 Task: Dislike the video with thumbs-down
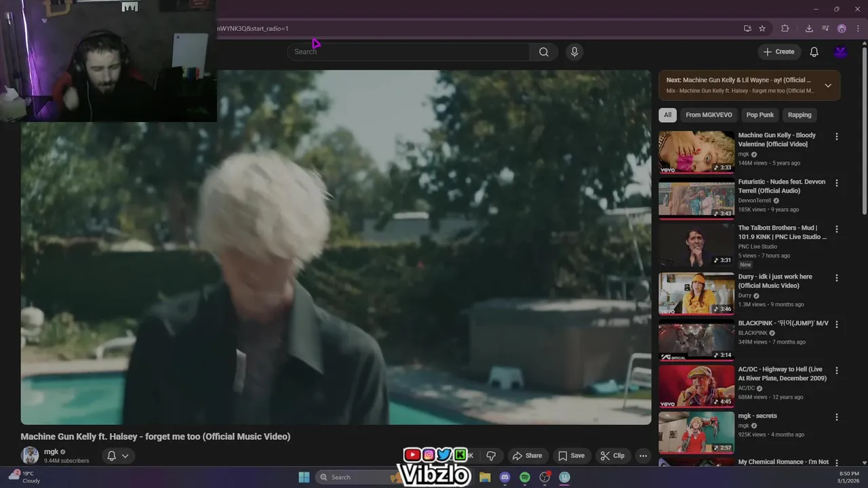pos(491,455)
